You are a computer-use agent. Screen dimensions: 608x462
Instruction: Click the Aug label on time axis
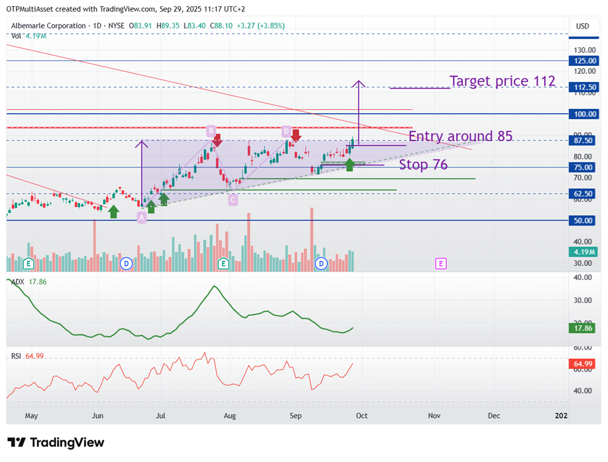[230, 416]
